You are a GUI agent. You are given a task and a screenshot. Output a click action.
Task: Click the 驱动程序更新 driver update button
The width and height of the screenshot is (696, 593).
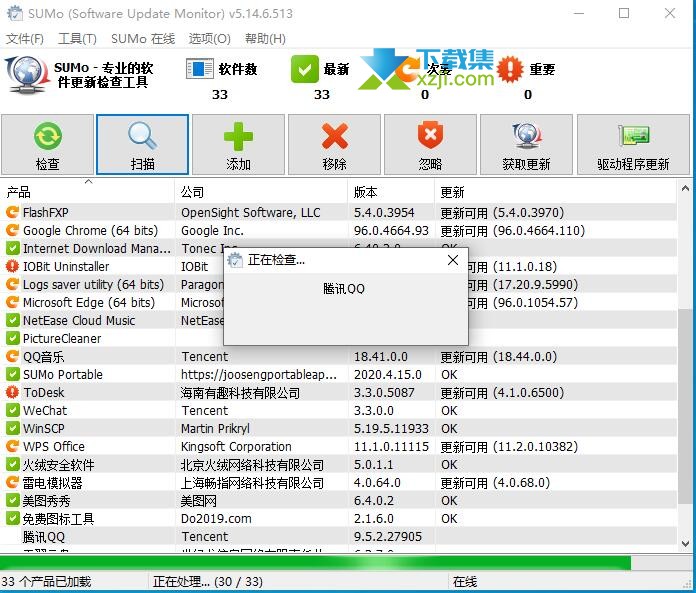click(x=633, y=145)
